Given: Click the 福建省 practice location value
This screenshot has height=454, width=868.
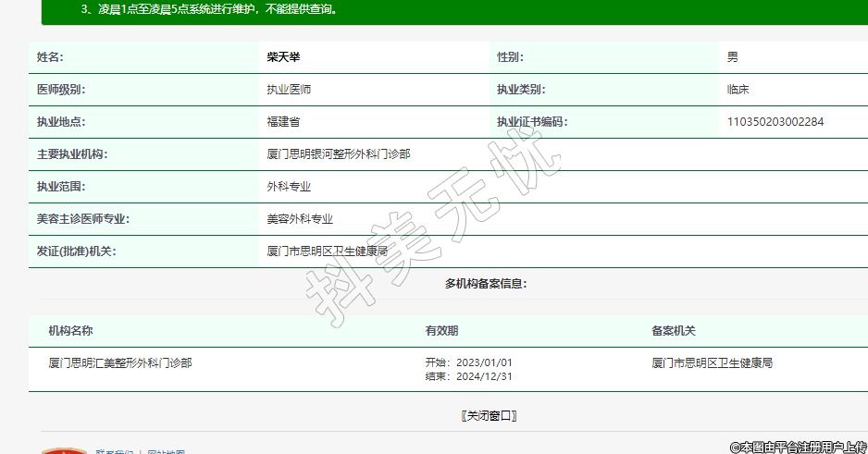Looking at the screenshot, I should click(283, 122).
